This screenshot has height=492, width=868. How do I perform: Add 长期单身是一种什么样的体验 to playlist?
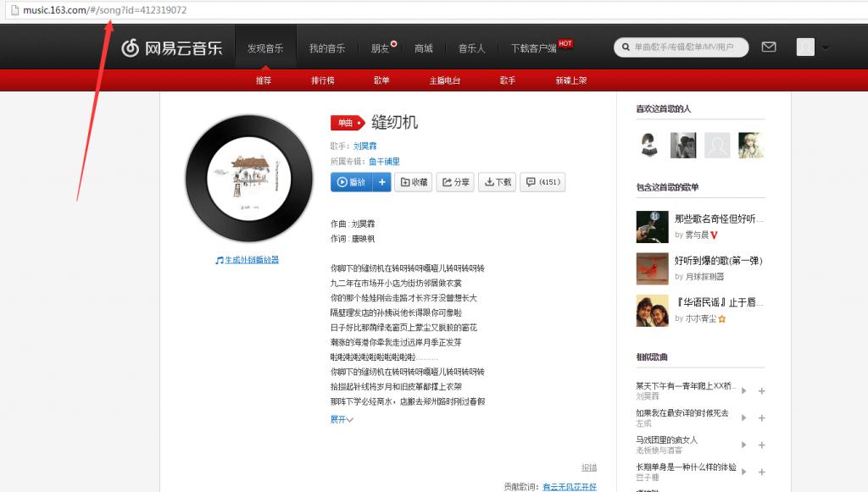tap(762, 472)
